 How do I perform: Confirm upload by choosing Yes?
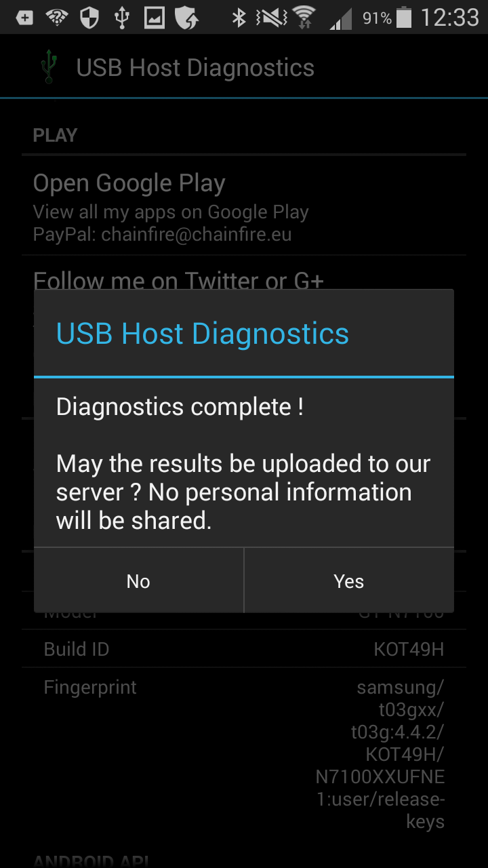coord(349,581)
